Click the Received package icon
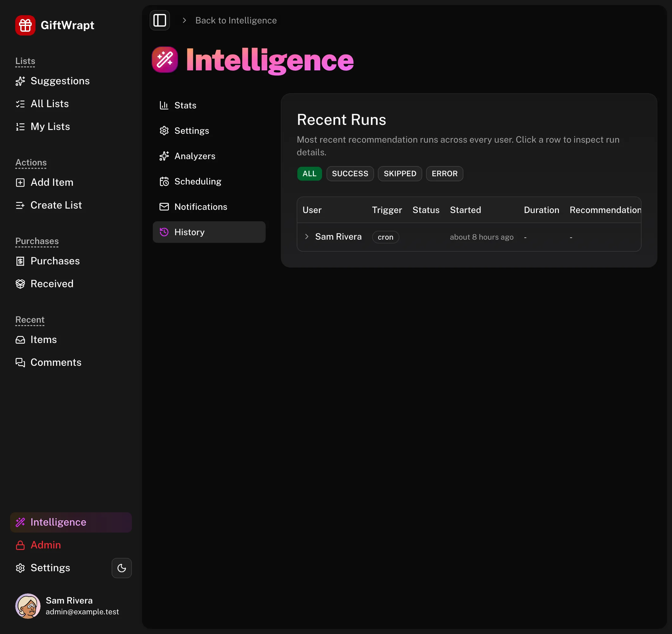The image size is (672, 634). click(x=20, y=284)
